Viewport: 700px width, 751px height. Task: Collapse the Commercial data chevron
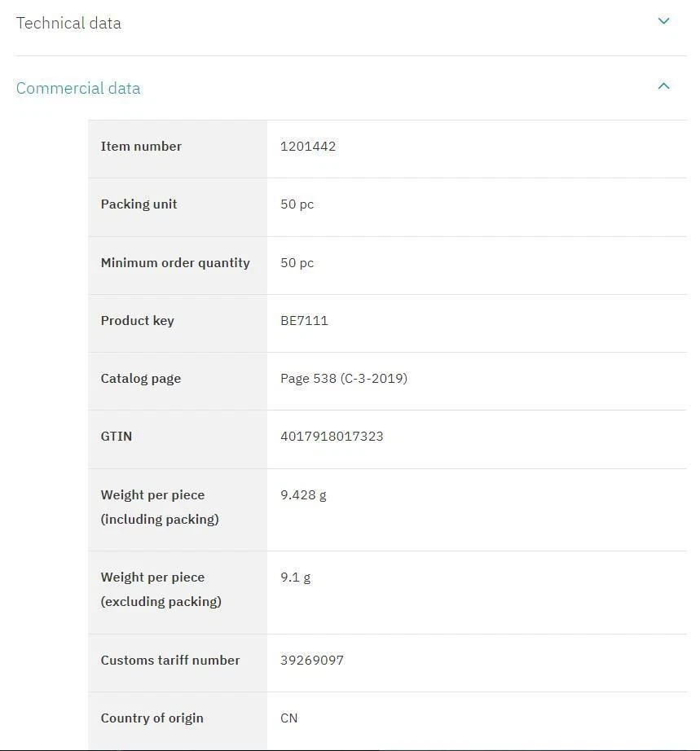click(x=663, y=86)
